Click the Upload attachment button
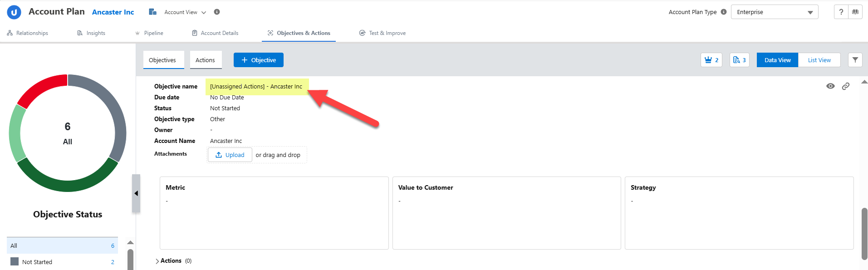The width and height of the screenshot is (868, 270). click(x=230, y=155)
